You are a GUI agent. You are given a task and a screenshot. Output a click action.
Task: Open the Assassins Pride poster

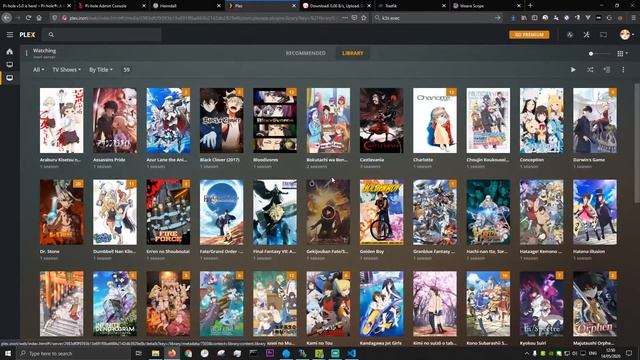pyautogui.click(x=115, y=120)
